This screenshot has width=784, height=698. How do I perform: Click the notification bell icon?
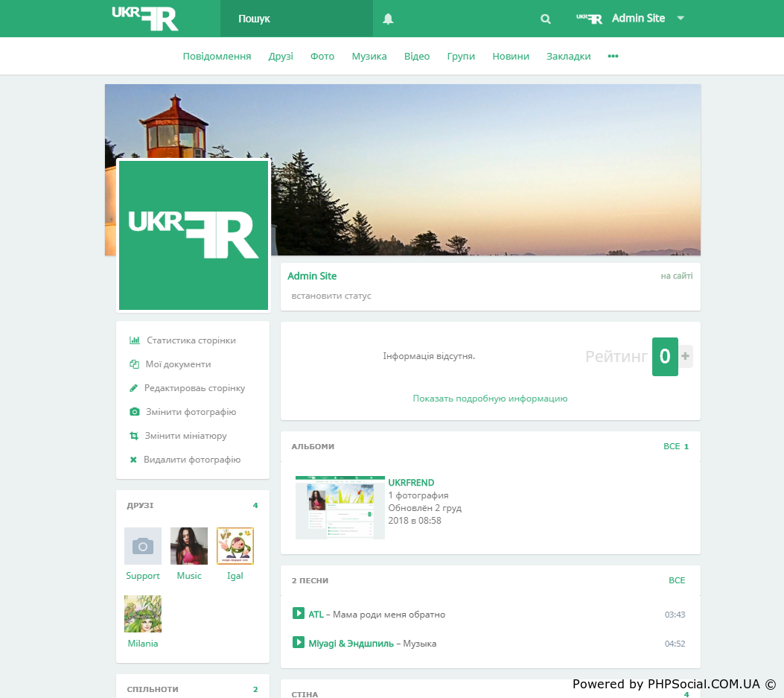pyautogui.click(x=388, y=19)
